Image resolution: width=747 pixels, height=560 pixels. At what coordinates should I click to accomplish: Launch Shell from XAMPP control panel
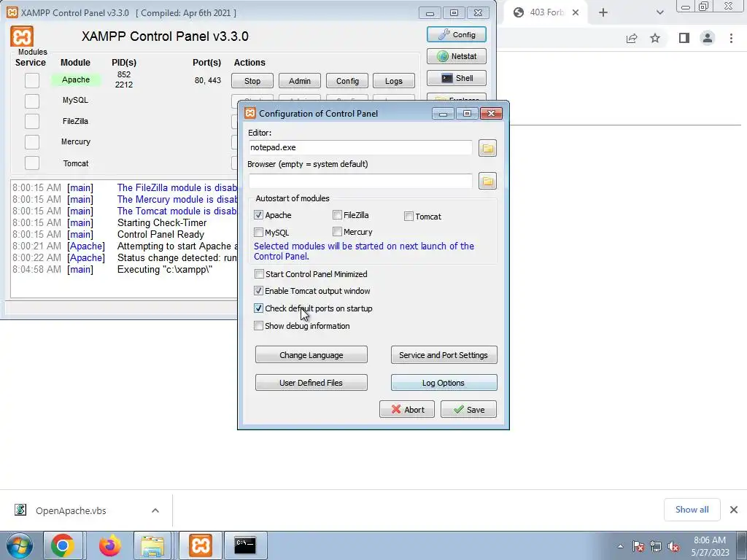(457, 78)
